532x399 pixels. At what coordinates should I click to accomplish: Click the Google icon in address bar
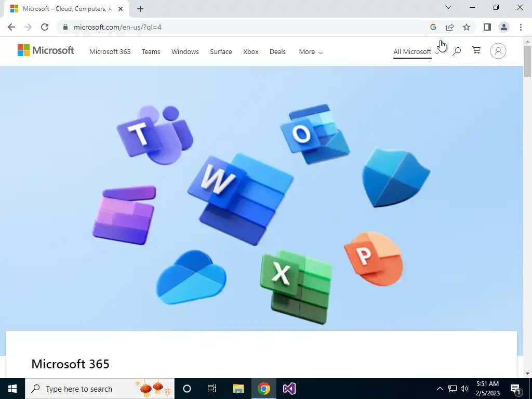433,27
